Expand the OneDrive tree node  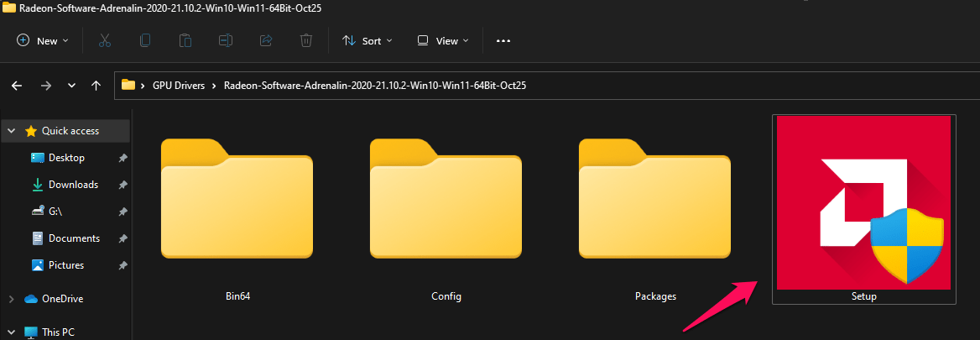click(11, 299)
